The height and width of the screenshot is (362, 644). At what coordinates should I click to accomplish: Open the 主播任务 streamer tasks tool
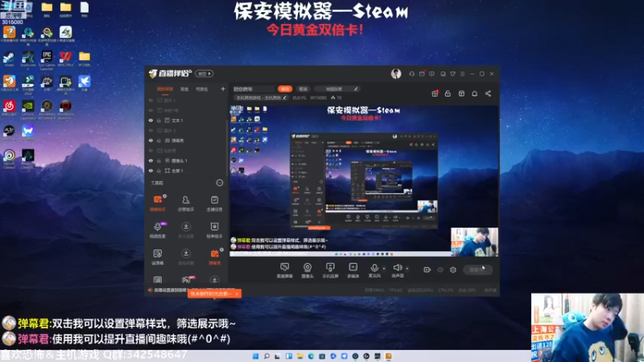pos(214,203)
